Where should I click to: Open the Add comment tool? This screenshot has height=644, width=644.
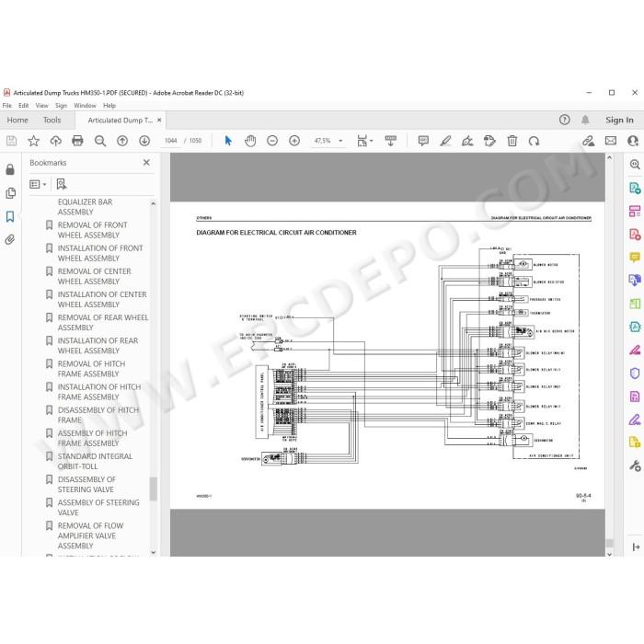click(x=423, y=141)
